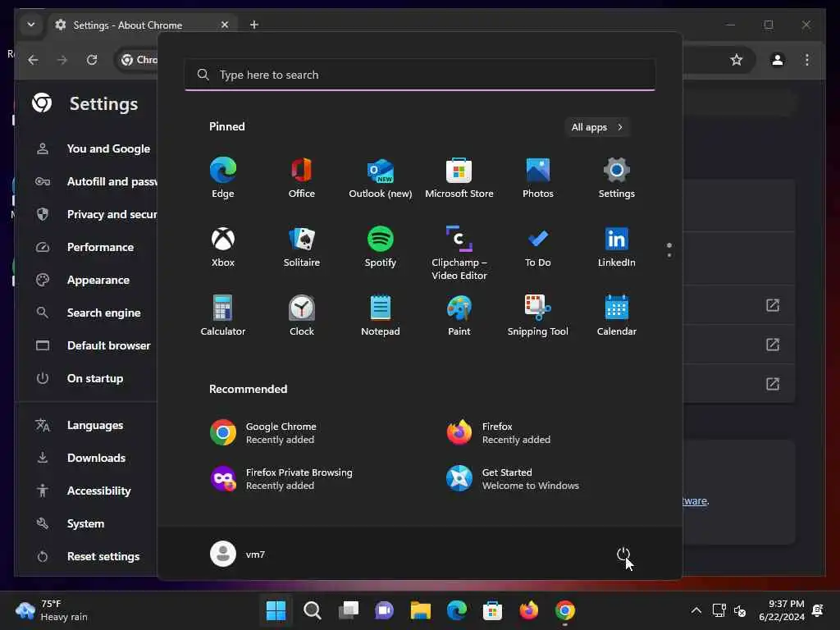Open the pinned Settings gear app
Screen dimensions: 840x630
[617, 177]
